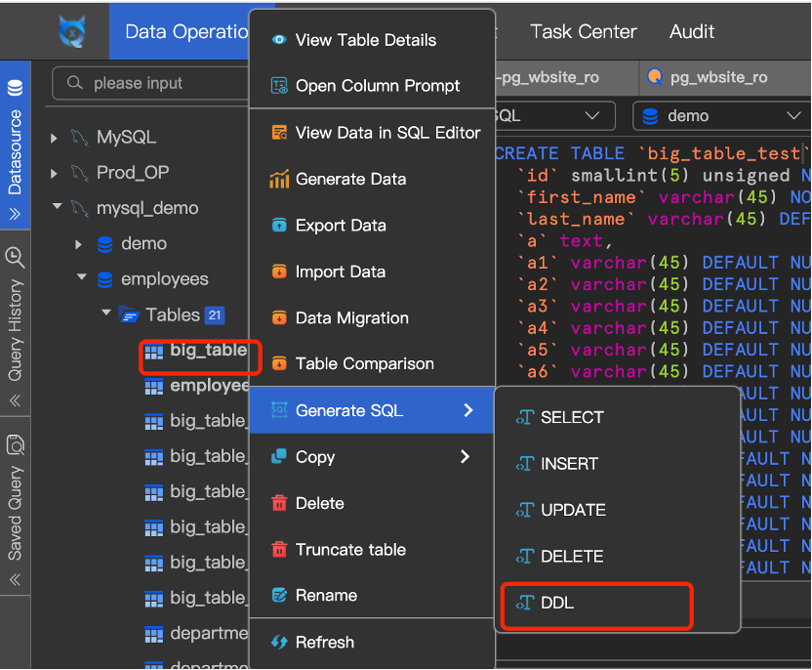Choose DDL from Generate SQL submenu
The height and width of the screenshot is (670, 812).
(x=557, y=603)
